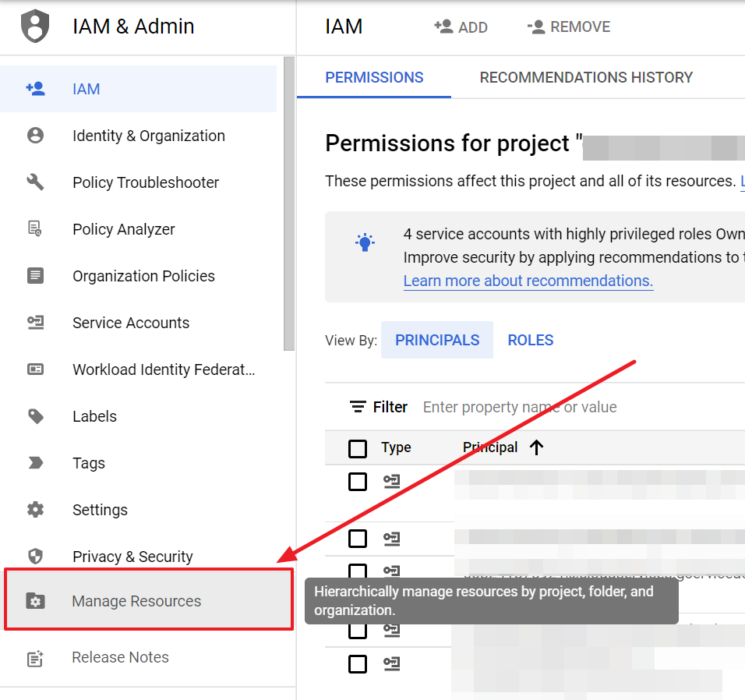Viewport: 745px width, 700px height.
Task: Click the Service Accounts icon in sidebar
Action: tap(35, 323)
